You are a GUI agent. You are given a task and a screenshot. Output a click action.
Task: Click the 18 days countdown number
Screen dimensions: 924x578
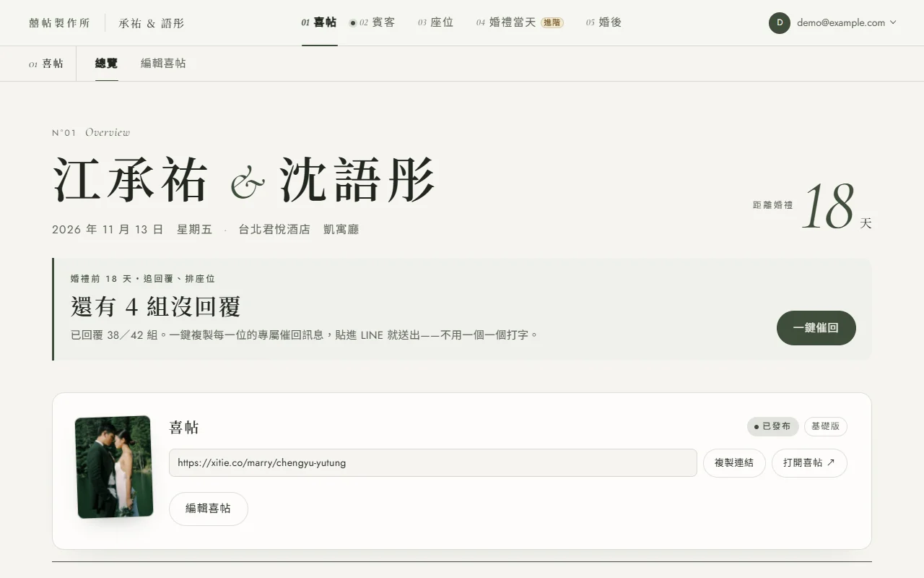click(x=828, y=207)
